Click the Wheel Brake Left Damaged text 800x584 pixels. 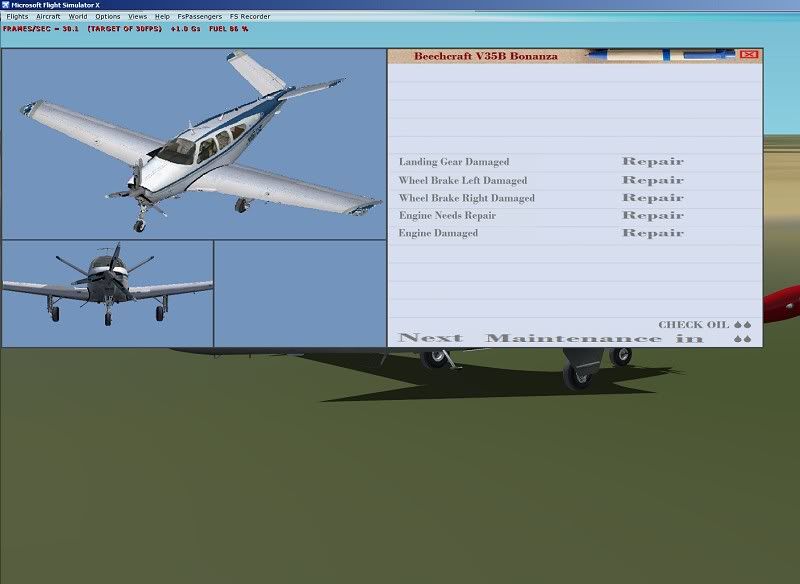tap(463, 180)
